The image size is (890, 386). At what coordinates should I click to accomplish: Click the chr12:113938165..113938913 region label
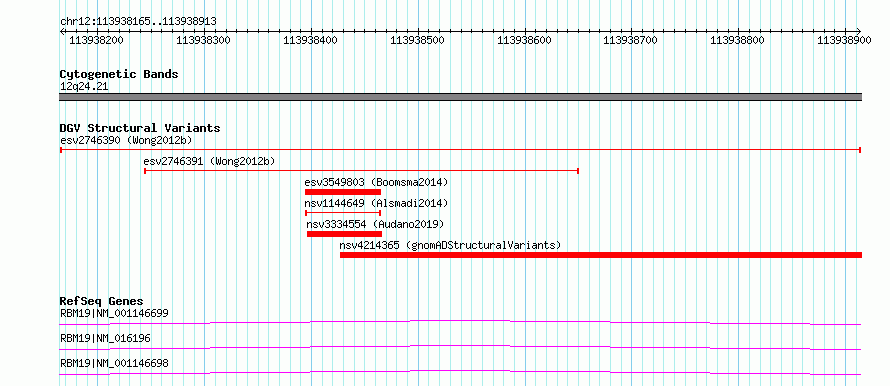(x=138, y=22)
